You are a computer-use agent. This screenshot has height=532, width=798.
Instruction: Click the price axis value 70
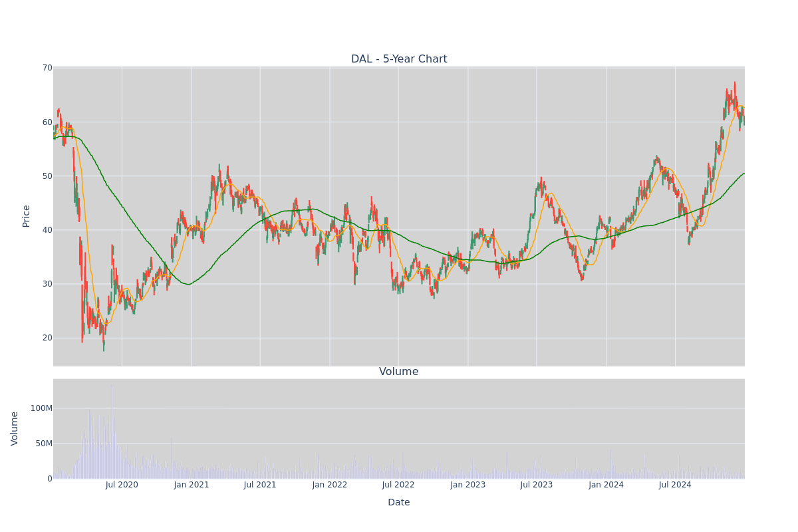point(47,68)
